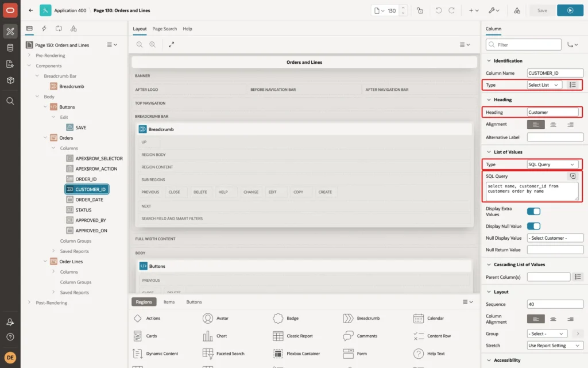The height and width of the screenshot is (368, 588).
Task: Click the DE user avatar
Action: click(x=10, y=358)
